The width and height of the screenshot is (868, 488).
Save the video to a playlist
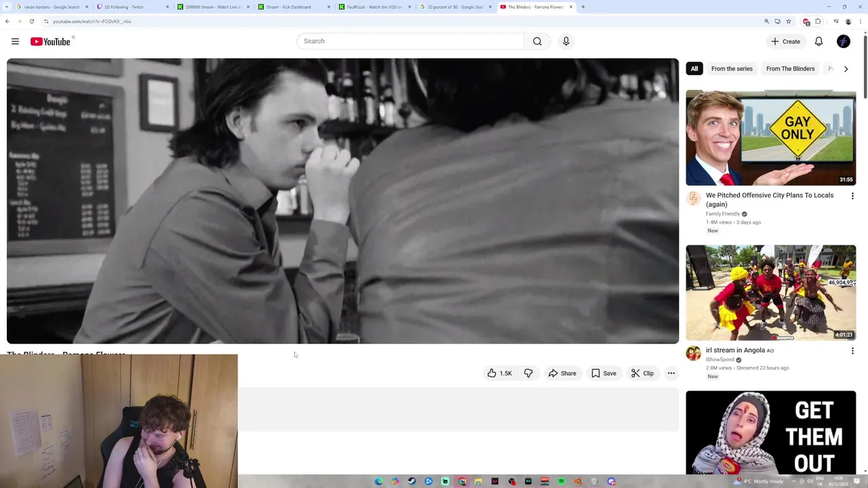tap(604, 373)
